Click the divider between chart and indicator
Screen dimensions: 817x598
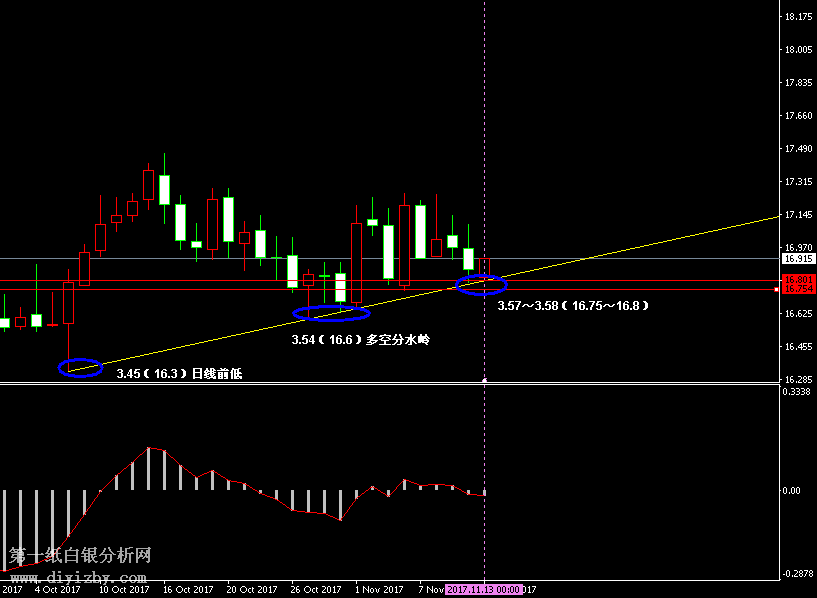click(x=390, y=384)
